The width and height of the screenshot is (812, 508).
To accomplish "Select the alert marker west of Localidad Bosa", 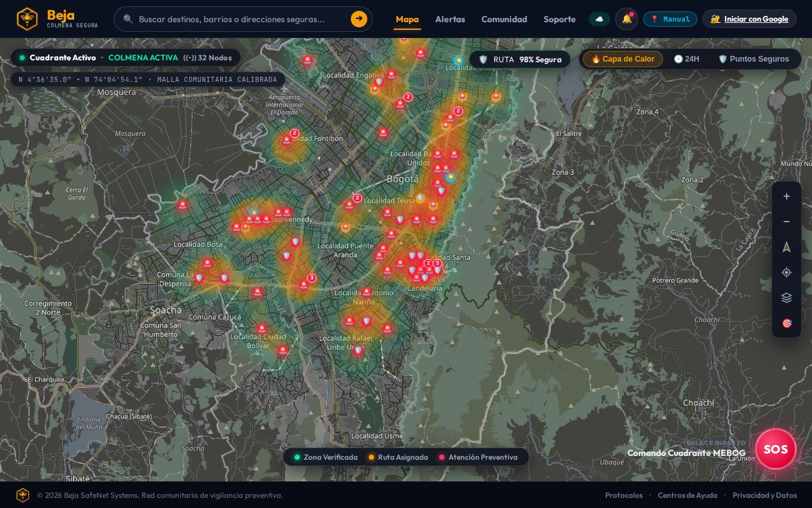I will point(183,205).
